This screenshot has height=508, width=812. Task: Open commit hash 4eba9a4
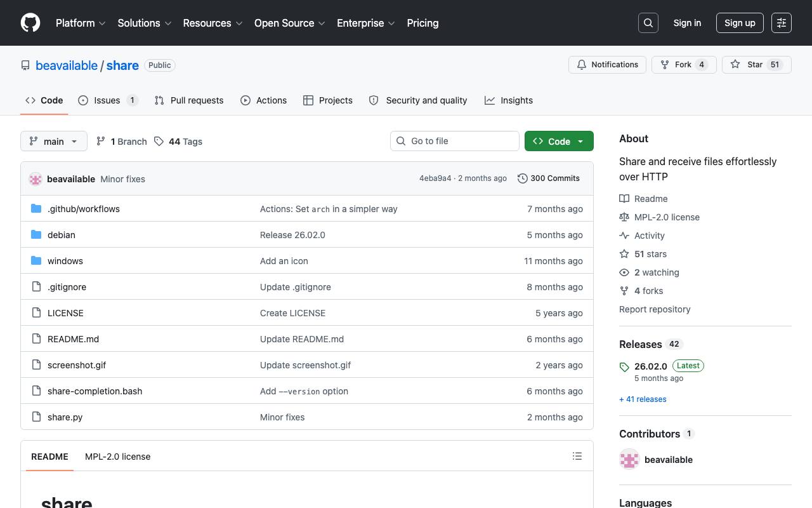435,178
